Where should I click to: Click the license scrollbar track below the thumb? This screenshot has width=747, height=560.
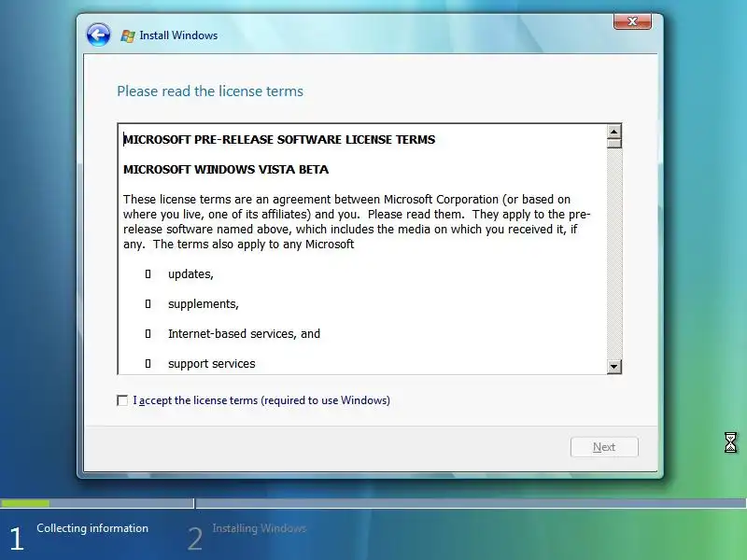[614, 253]
